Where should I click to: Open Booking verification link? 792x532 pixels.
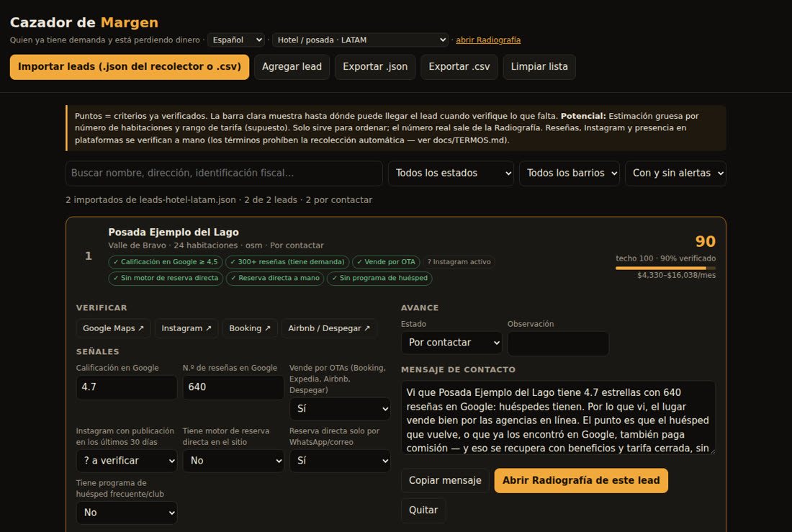click(x=250, y=328)
